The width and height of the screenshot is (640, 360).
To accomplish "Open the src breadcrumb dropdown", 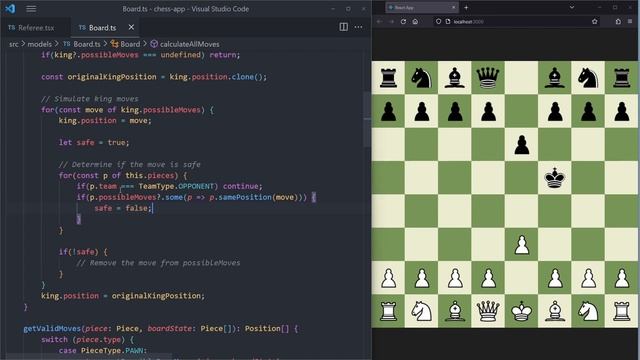I will 14,44.
